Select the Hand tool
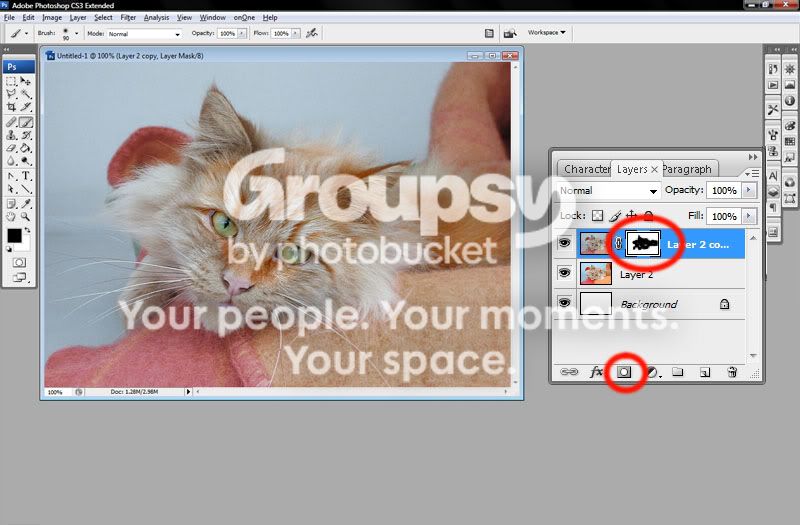This screenshot has width=800, height=525. [x=11, y=216]
